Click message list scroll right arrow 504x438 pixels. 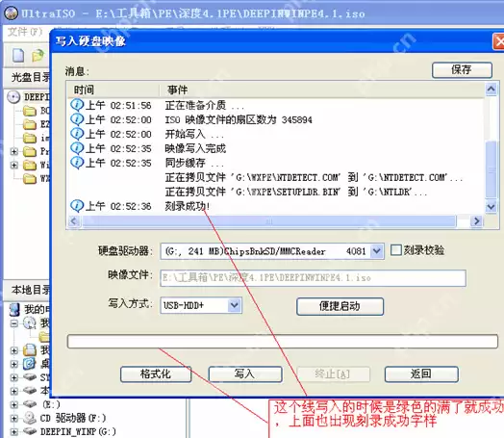pos(476,221)
